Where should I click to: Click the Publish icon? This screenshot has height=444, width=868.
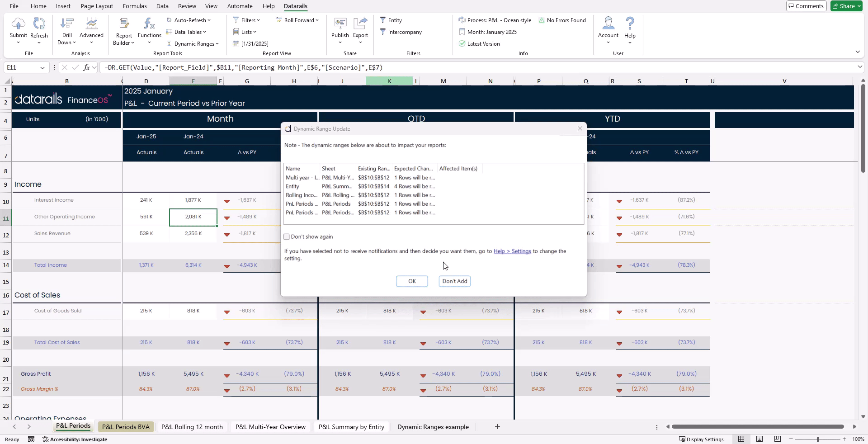(340, 24)
